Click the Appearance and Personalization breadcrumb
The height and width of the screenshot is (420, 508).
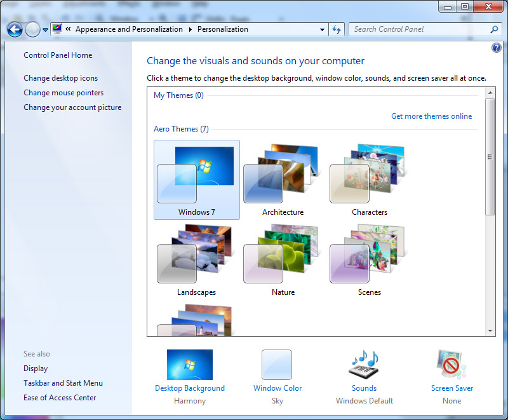129,29
